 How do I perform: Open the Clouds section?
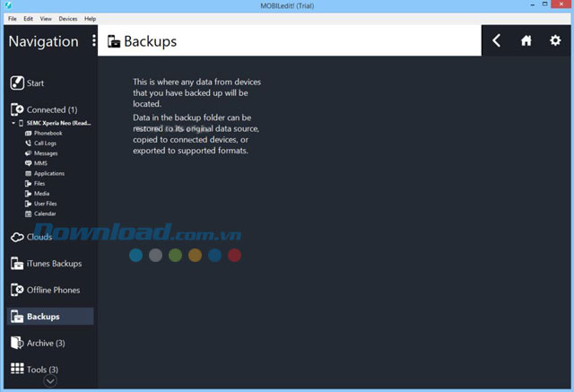(17, 238)
